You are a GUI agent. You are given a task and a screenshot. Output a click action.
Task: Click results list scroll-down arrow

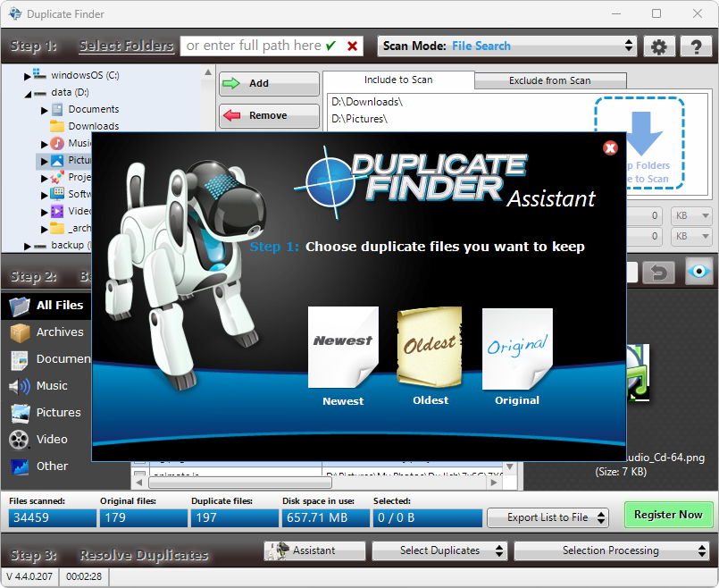coord(509,466)
